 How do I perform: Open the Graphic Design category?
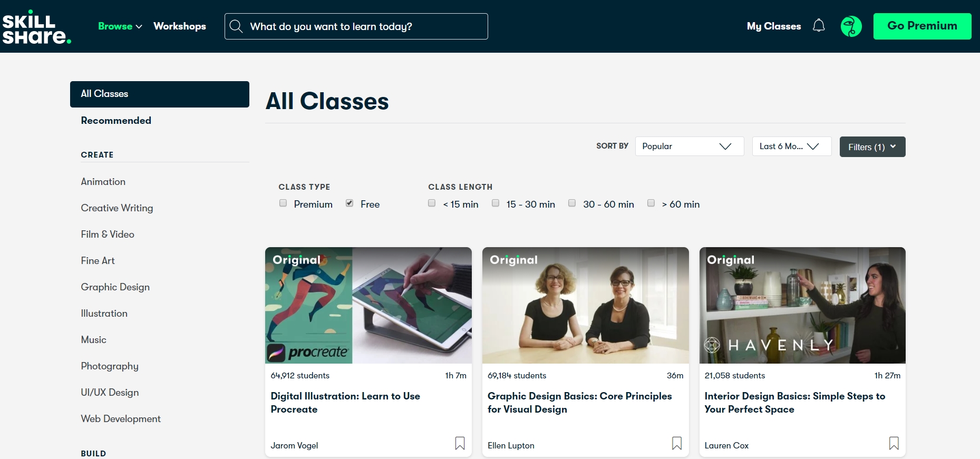115,287
